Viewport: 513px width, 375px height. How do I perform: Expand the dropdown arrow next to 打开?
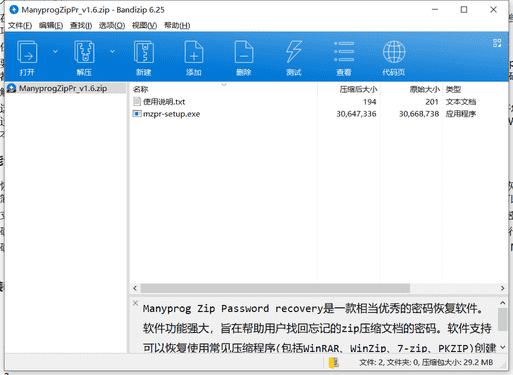pyautogui.click(x=55, y=51)
